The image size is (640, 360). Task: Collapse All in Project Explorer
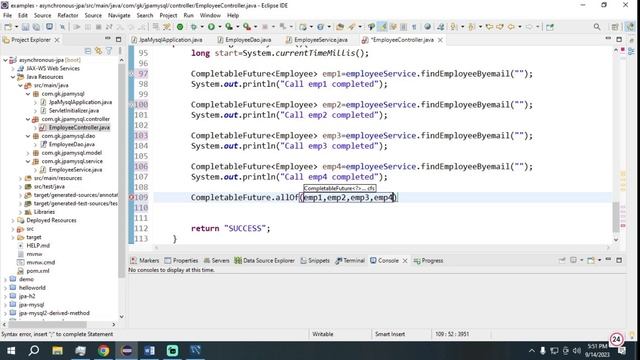pos(88,51)
